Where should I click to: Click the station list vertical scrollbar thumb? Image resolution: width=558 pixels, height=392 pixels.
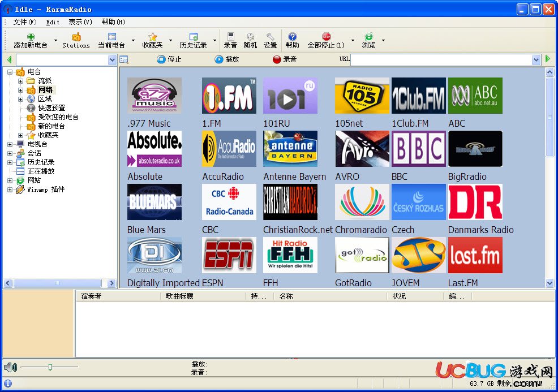[x=550, y=117]
